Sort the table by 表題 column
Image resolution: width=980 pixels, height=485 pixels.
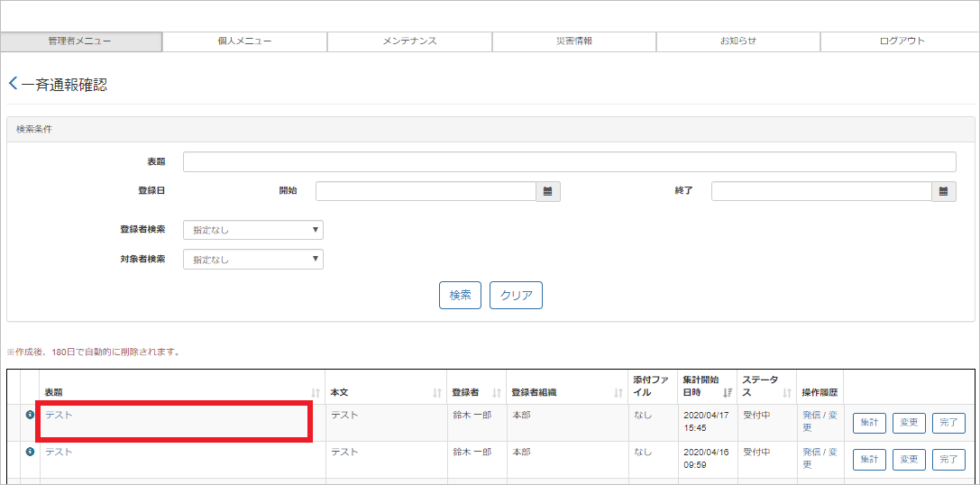click(316, 393)
